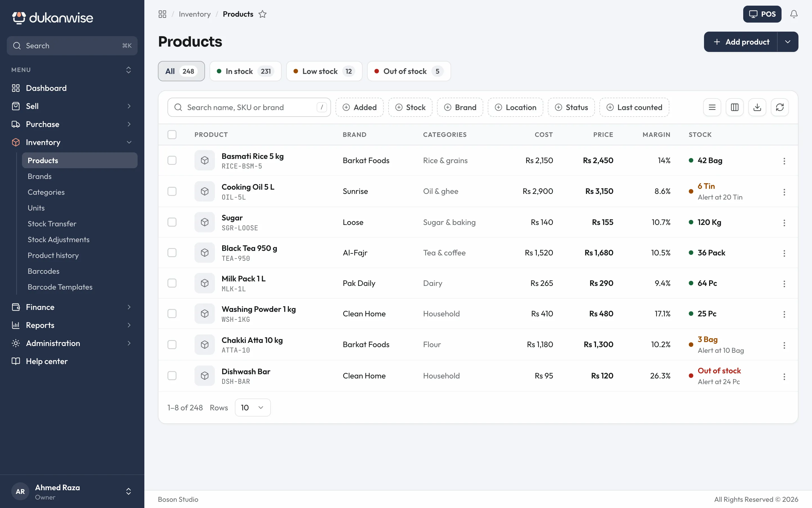Screen dimensions: 812x508
Task: Click the download export icon
Action: pos(757,107)
